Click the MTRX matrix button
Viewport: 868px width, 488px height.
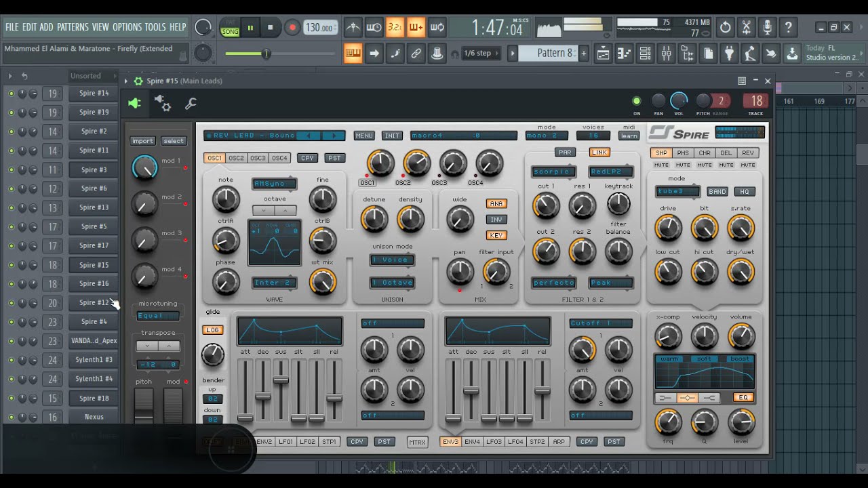point(417,442)
